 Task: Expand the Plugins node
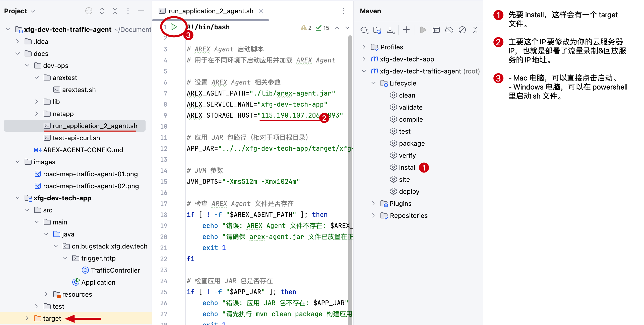pyautogui.click(x=373, y=203)
